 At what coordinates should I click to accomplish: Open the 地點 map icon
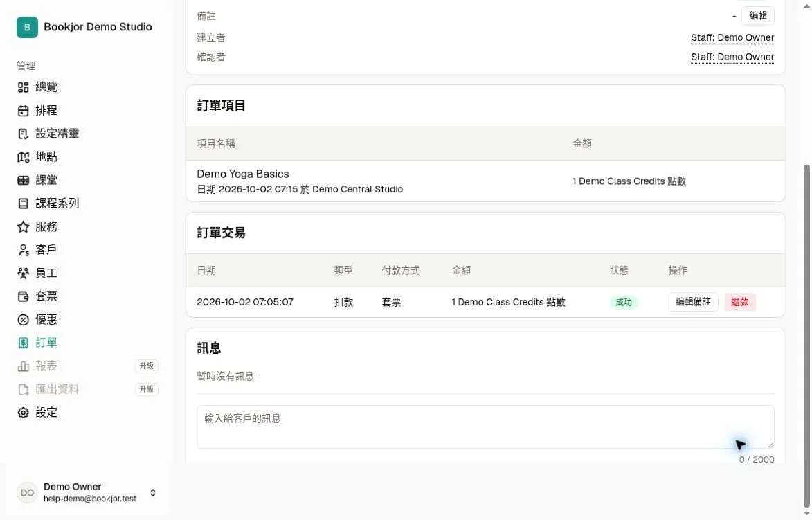24,157
